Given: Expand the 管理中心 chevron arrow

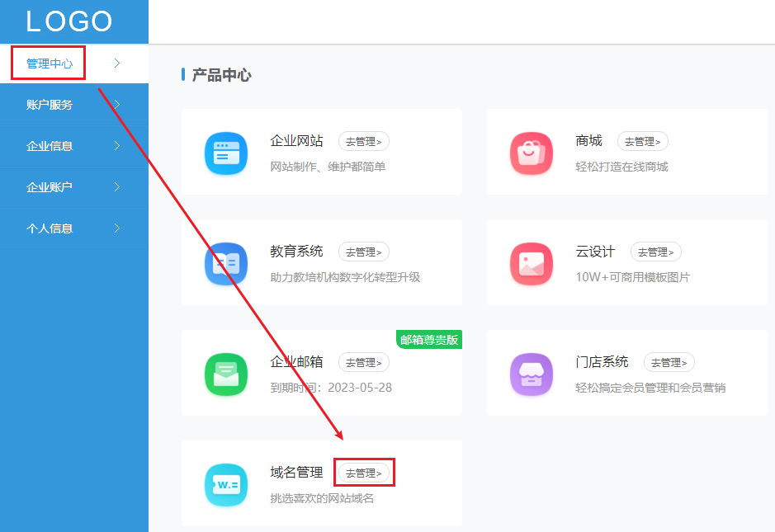Looking at the screenshot, I should [x=117, y=64].
